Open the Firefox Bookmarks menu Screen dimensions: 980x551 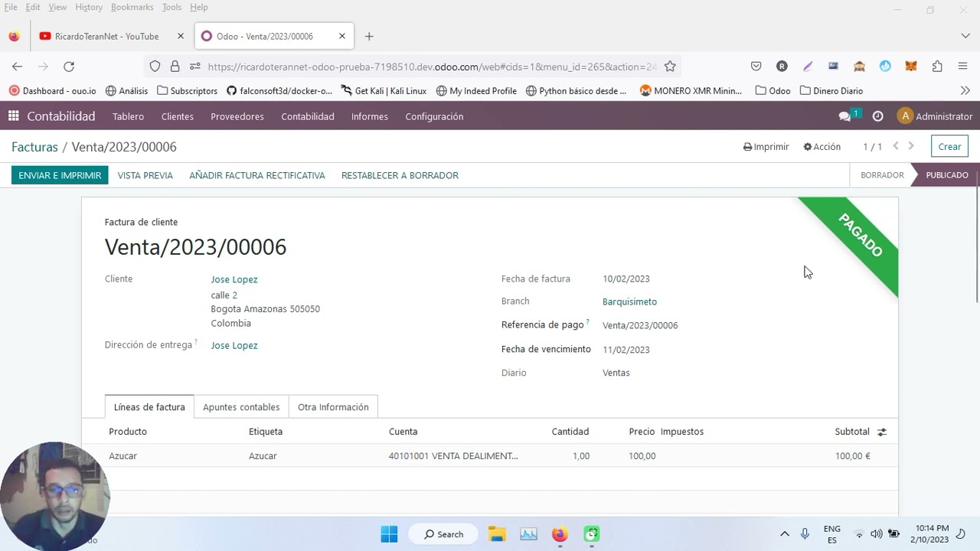point(132,7)
